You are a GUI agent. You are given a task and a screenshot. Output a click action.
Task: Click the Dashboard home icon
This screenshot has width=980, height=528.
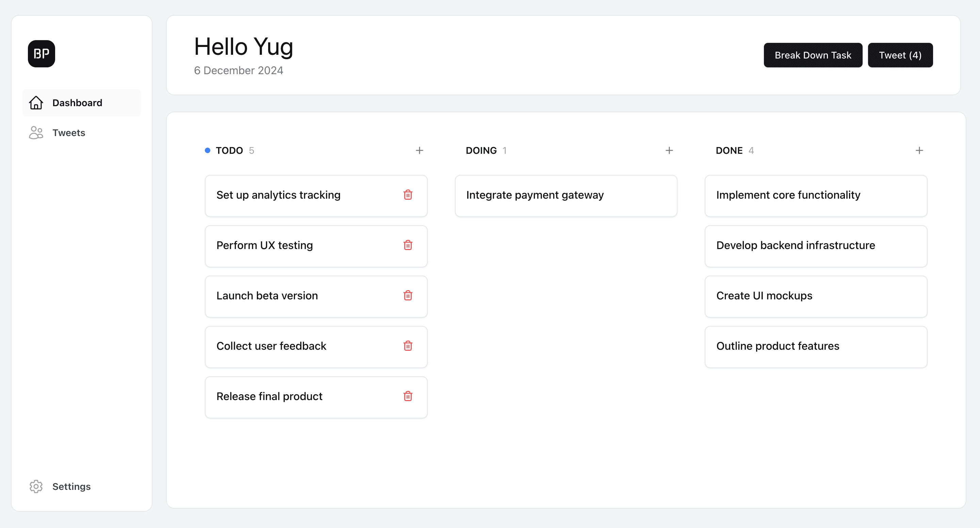coord(36,103)
